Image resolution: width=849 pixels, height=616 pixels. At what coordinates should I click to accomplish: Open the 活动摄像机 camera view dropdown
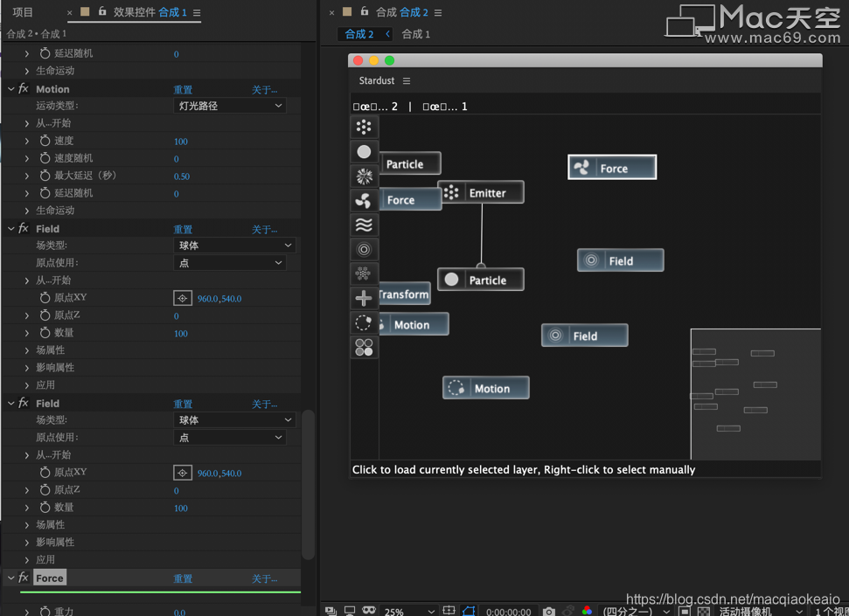click(760, 612)
